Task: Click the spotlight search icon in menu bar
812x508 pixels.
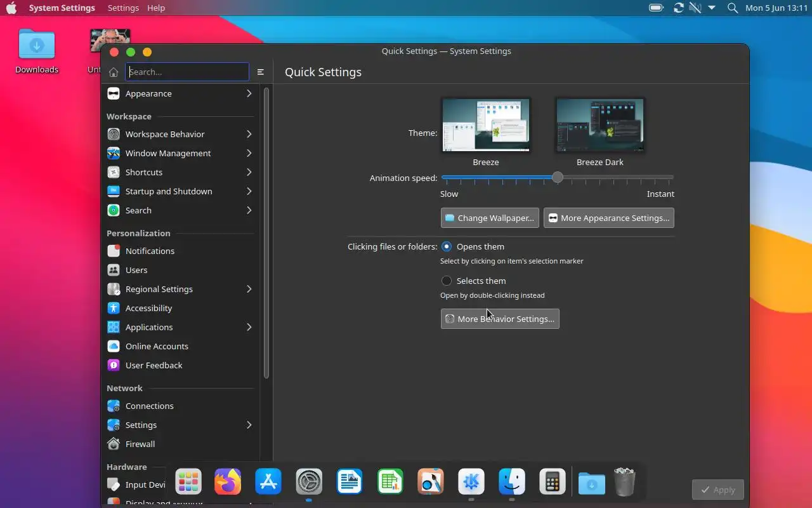Action: coord(733,8)
